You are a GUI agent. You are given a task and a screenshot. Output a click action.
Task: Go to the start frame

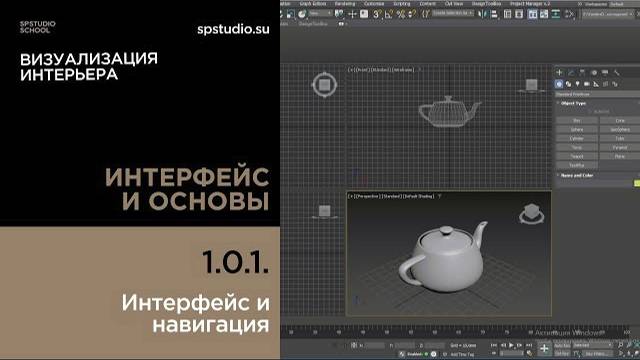[x=494, y=345]
